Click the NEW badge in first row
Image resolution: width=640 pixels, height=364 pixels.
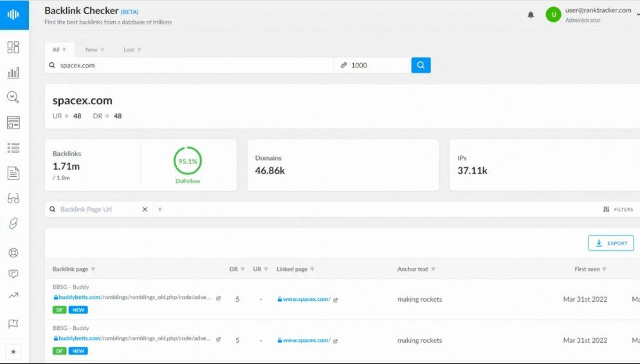click(x=78, y=310)
